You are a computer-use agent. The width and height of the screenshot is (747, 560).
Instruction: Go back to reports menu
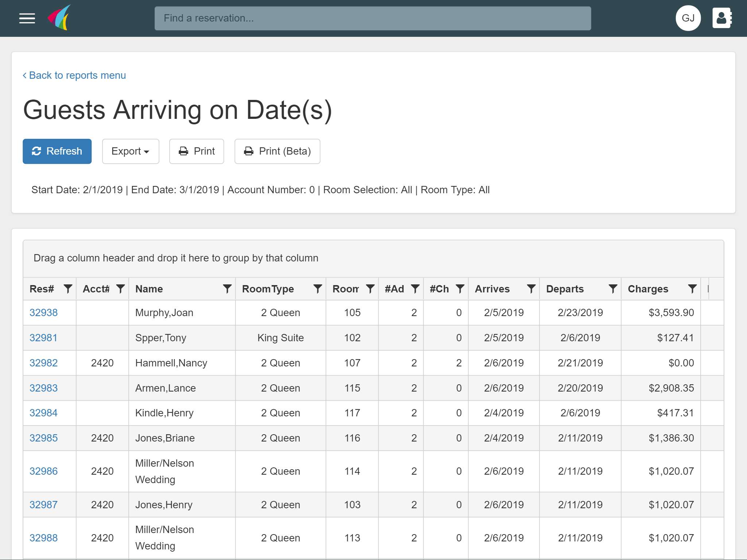click(74, 75)
